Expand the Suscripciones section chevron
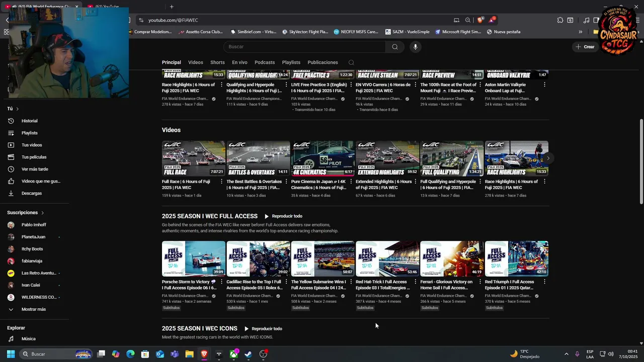 (42, 213)
